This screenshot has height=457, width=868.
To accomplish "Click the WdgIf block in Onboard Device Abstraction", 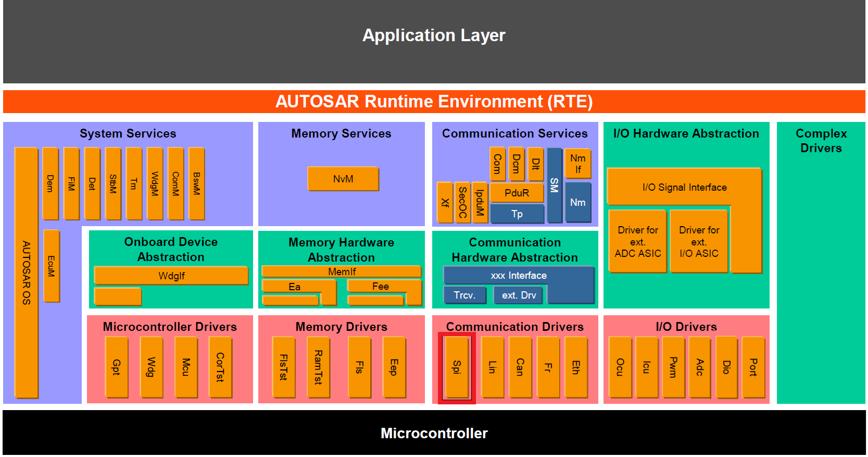I will click(171, 276).
